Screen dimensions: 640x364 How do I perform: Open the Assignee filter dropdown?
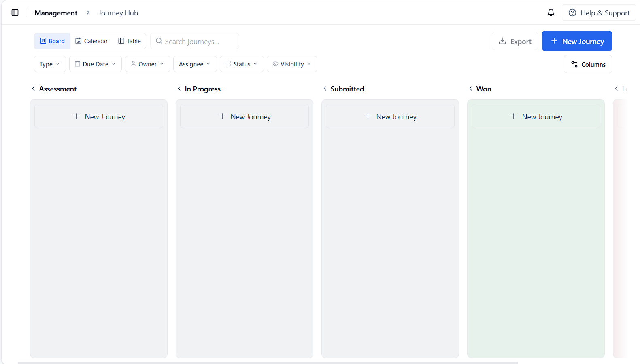195,64
